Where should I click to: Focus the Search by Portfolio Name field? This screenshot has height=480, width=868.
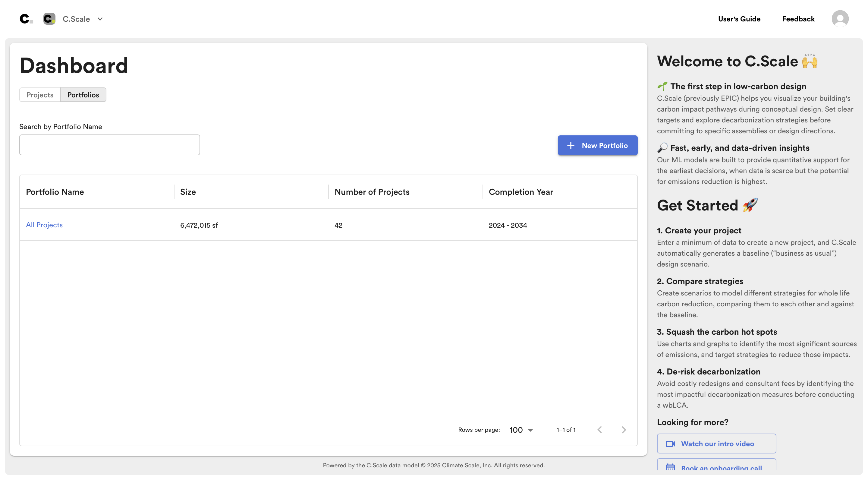(109, 145)
